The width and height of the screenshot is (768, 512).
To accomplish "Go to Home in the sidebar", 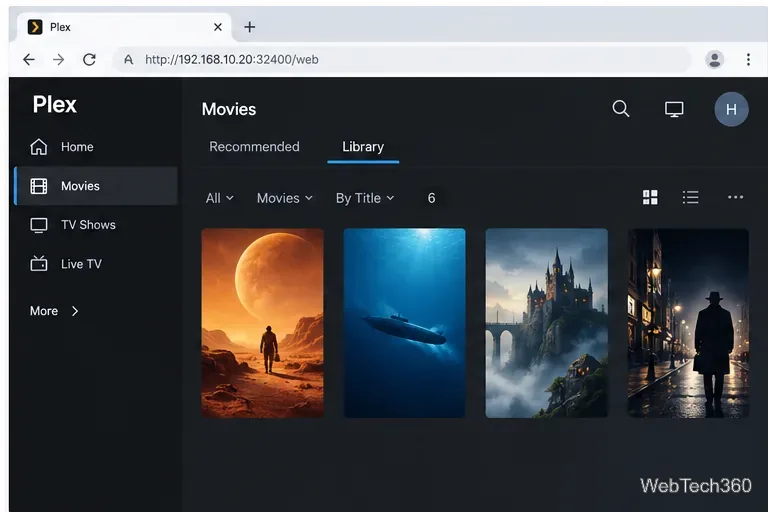I will pyautogui.click(x=77, y=147).
